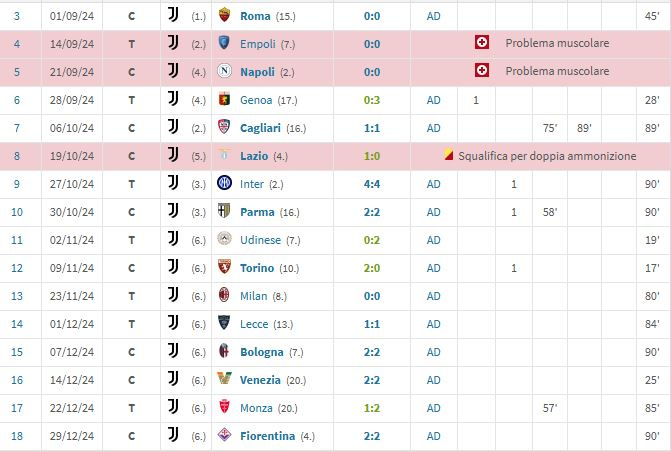
Task: Click the Inter club crest icon
Action: pyautogui.click(x=224, y=183)
